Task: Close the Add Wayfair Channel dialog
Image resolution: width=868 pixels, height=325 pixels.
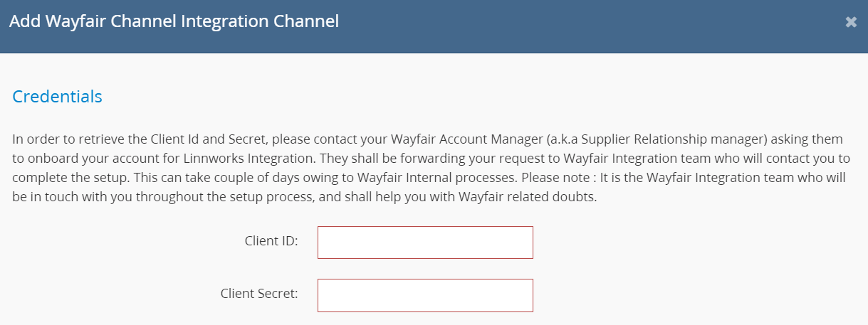Action: (x=851, y=22)
